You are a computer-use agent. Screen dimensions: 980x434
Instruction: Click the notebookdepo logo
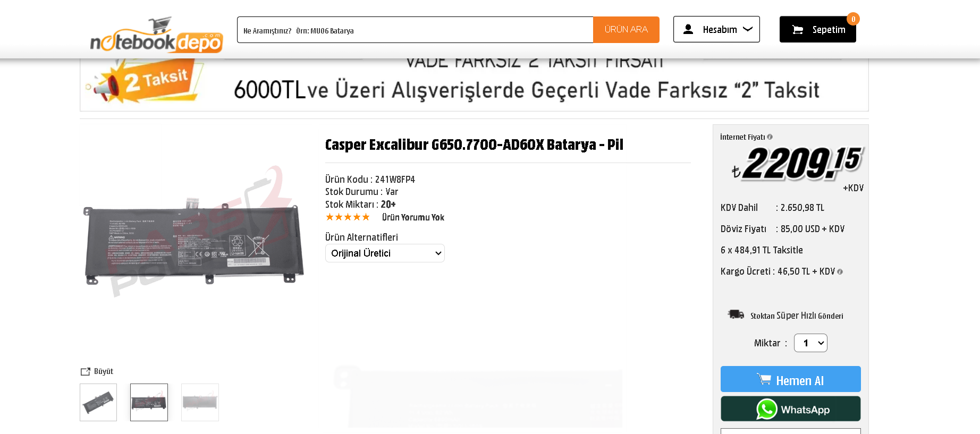[156, 35]
